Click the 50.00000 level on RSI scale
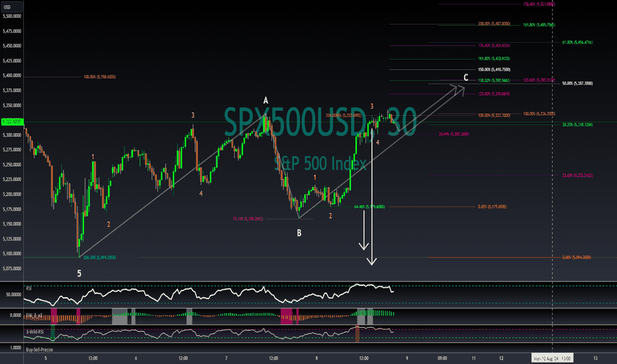 point(13,295)
